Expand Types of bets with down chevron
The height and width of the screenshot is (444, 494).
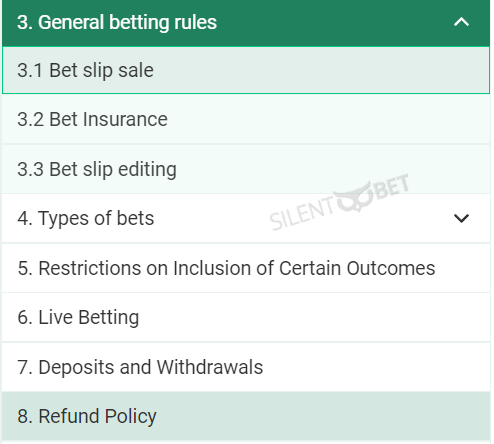pyautogui.click(x=461, y=218)
